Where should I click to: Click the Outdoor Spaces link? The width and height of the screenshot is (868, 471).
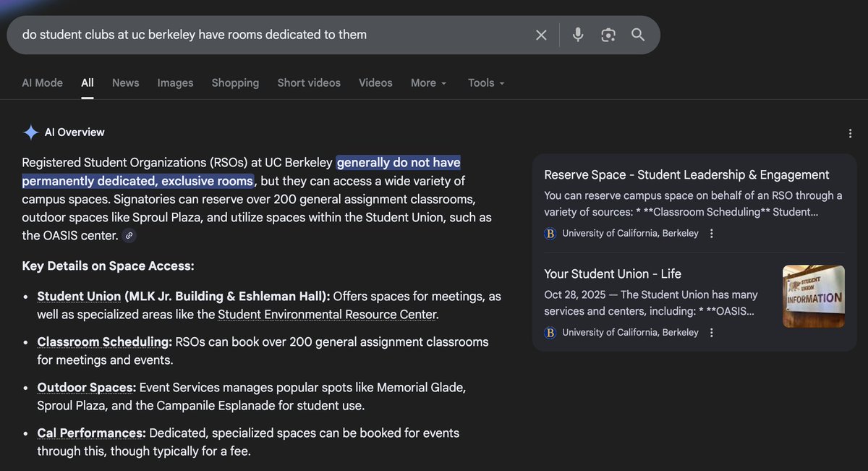87,388
